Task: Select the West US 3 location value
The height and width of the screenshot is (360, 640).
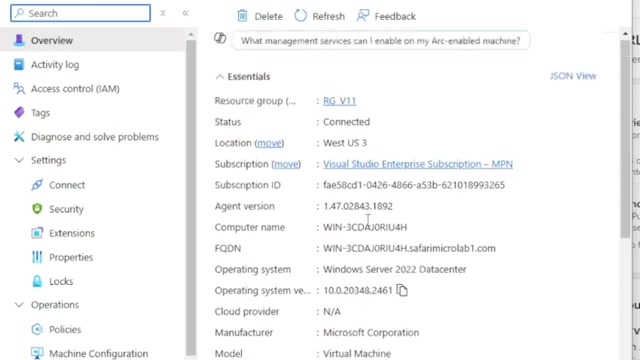Action: point(345,143)
